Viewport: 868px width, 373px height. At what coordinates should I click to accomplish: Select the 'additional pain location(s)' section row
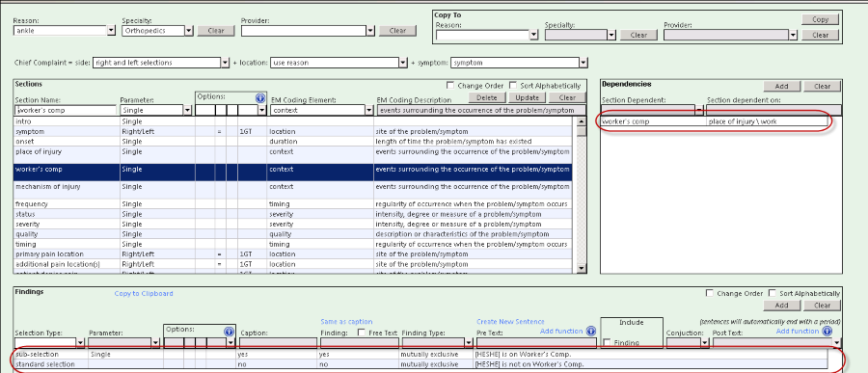click(293, 264)
